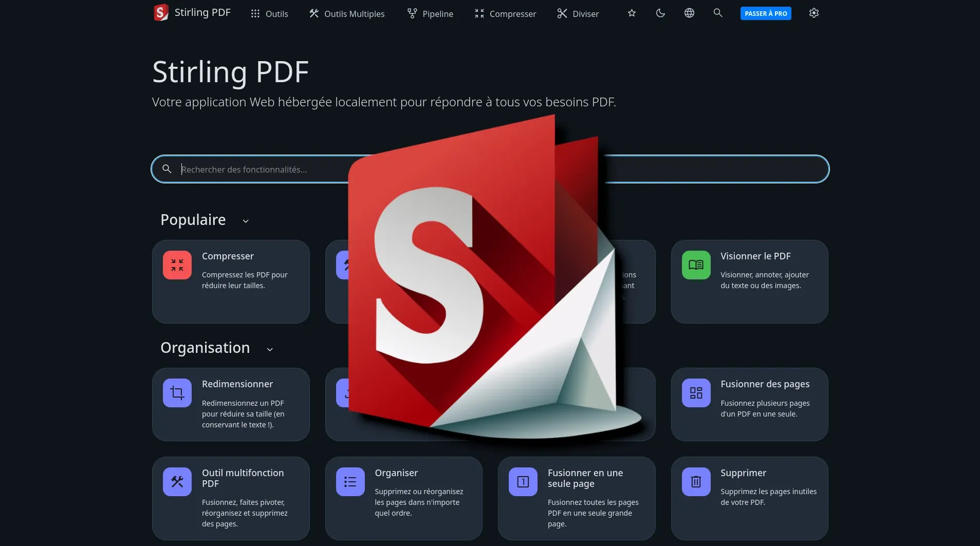Toggle dark mode with the moon icon
This screenshot has width=980, height=546.
pos(660,13)
